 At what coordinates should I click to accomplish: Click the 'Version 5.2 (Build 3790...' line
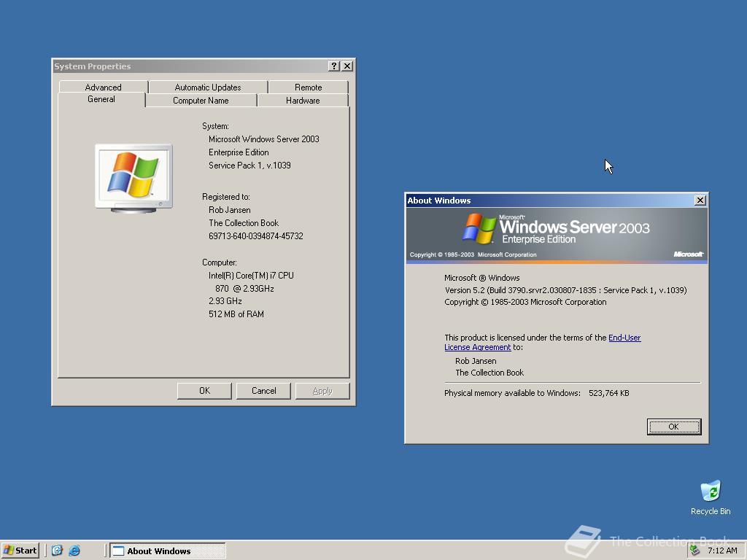coord(565,290)
